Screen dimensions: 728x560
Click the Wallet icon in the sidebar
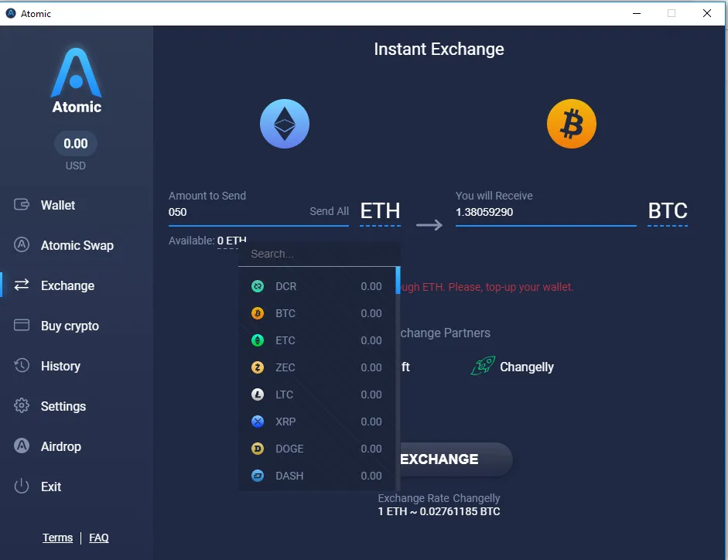point(22,204)
